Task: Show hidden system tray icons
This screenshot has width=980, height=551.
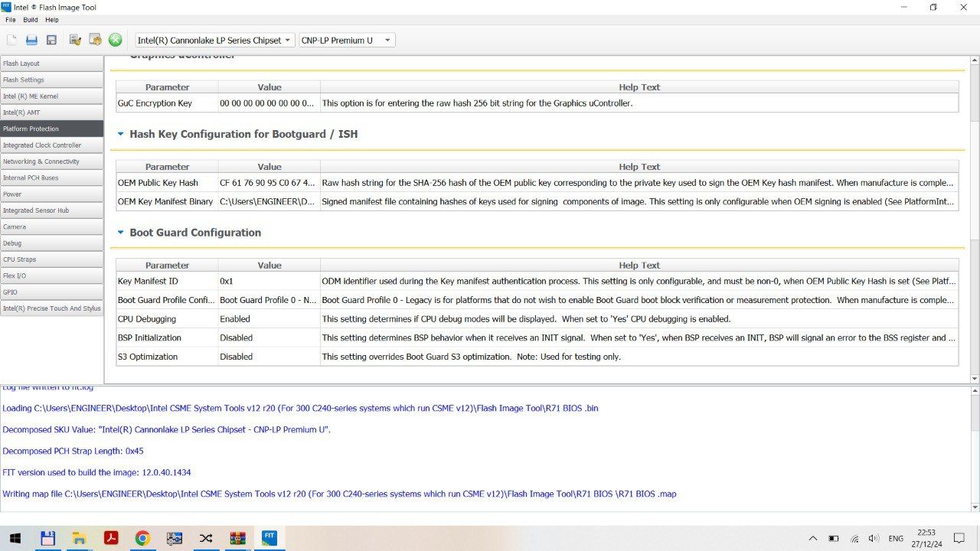Action: [x=813, y=539]
